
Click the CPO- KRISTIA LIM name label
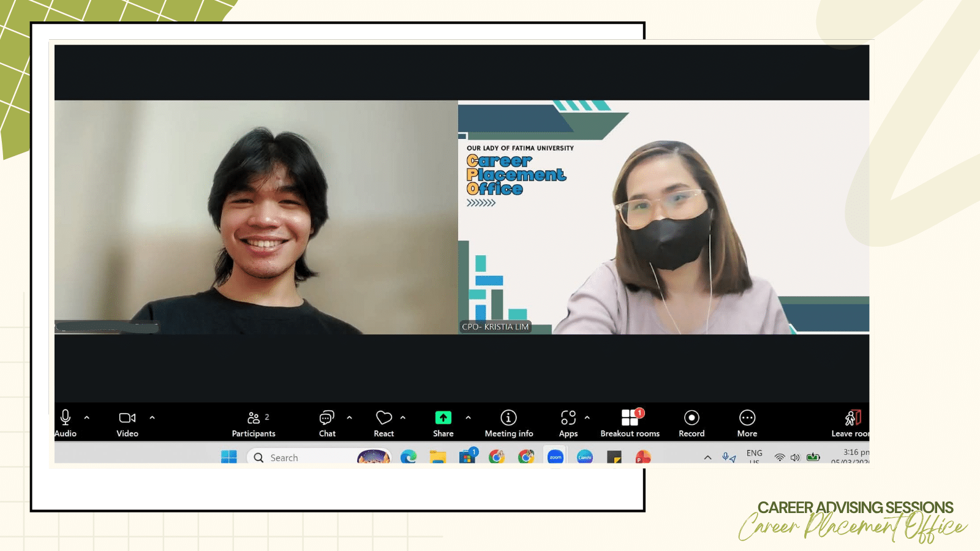[x=496, y=327]
